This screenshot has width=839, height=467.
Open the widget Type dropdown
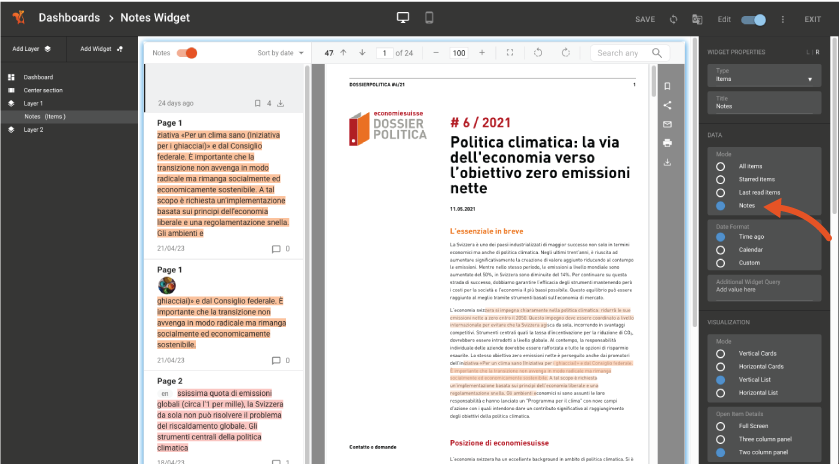764,75
